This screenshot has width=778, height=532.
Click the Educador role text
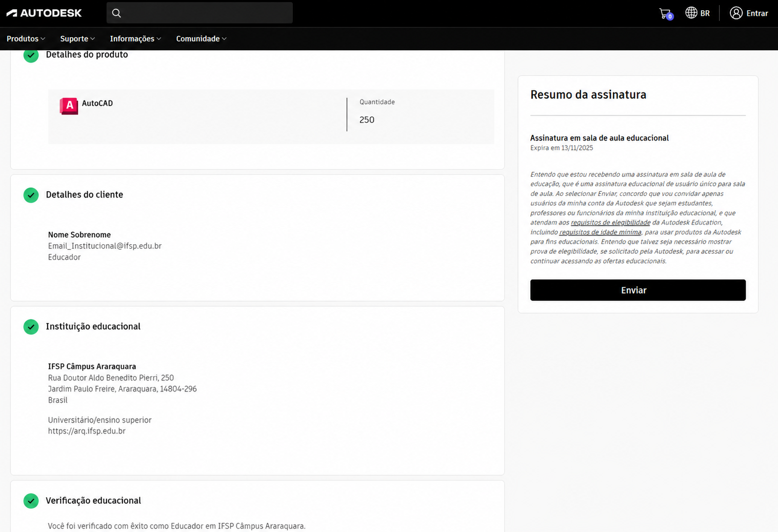[x=64, y=257]
